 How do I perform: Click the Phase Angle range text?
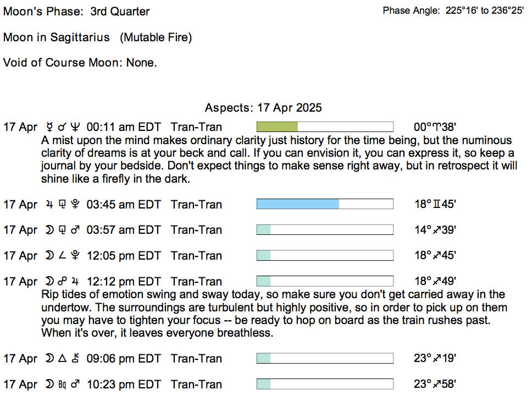click(x=453, y=10)
